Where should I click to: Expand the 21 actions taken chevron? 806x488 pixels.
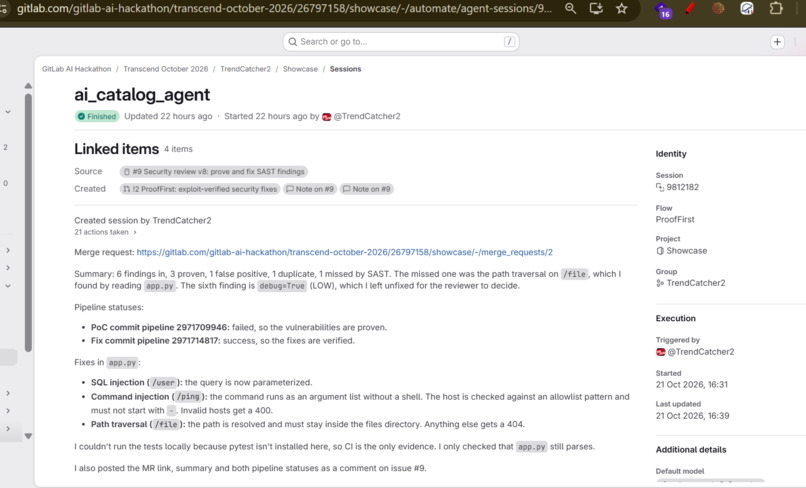tap(135, 232)
